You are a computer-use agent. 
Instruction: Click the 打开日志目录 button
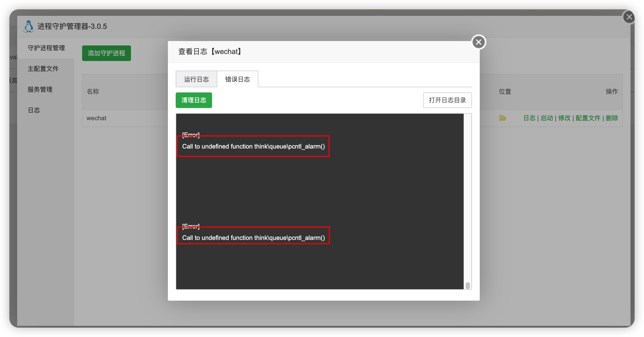pyautogui.click(x=447, y=100)
